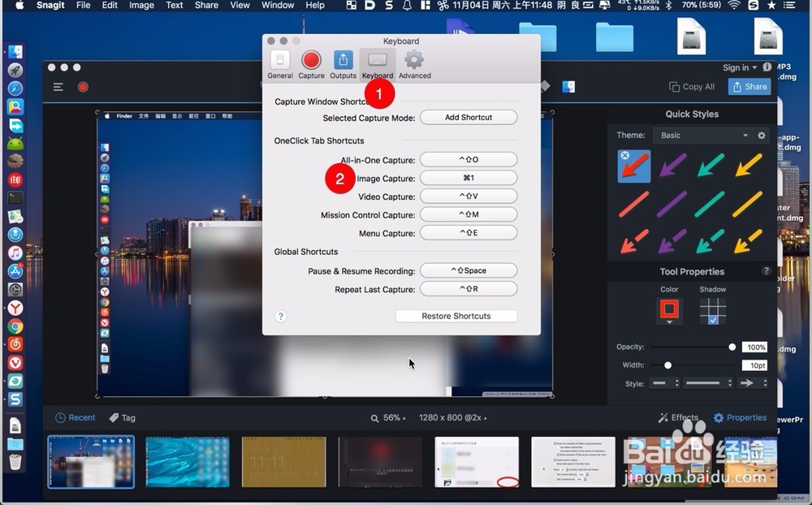
Task: Select the first selected desktop capture thumbnail
Action: [x=91, y=462]
